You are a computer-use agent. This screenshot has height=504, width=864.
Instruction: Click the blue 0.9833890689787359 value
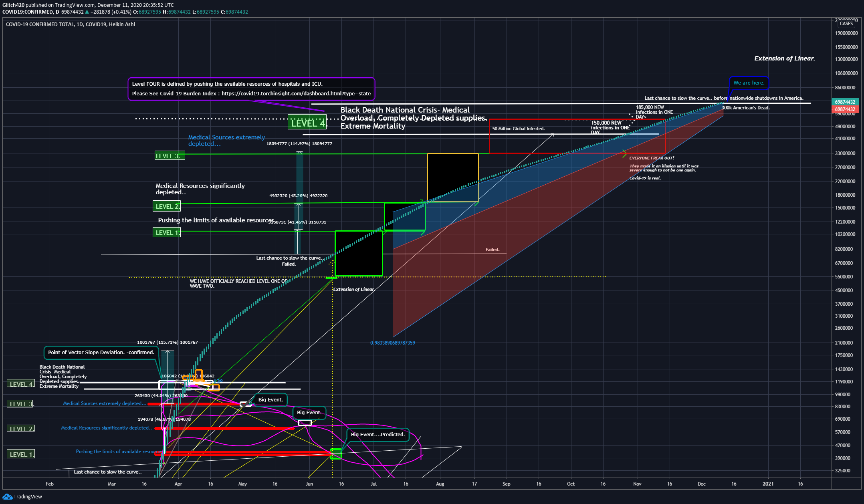pos(392,343)
